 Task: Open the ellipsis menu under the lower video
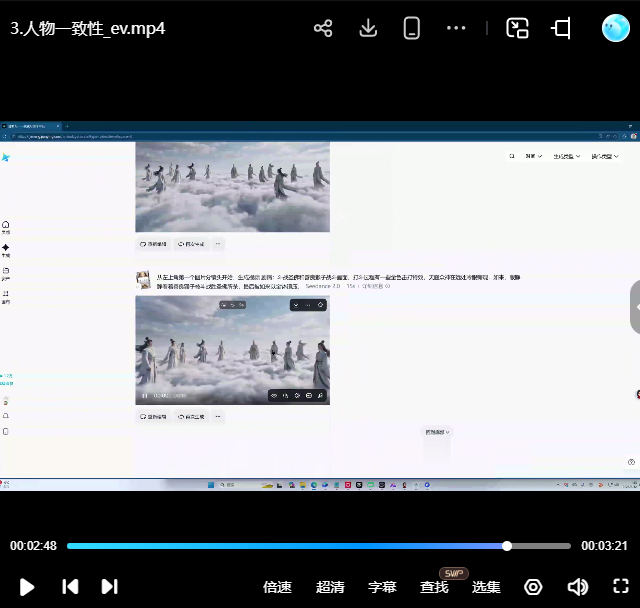[218, 417]
